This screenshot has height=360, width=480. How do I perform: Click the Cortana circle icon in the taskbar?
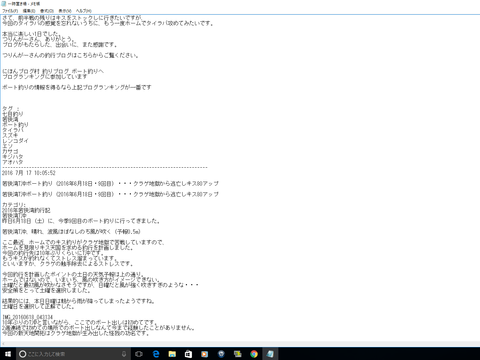click(23, 354)
